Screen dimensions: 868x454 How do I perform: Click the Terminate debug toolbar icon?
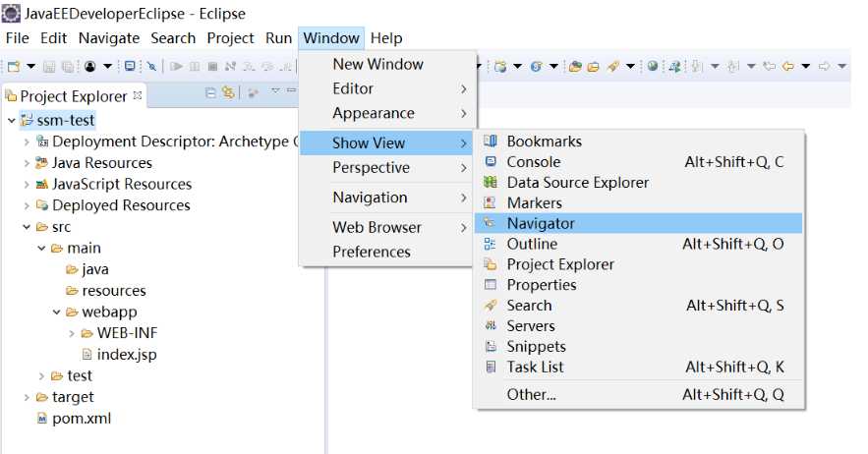[x=212, y=67]
